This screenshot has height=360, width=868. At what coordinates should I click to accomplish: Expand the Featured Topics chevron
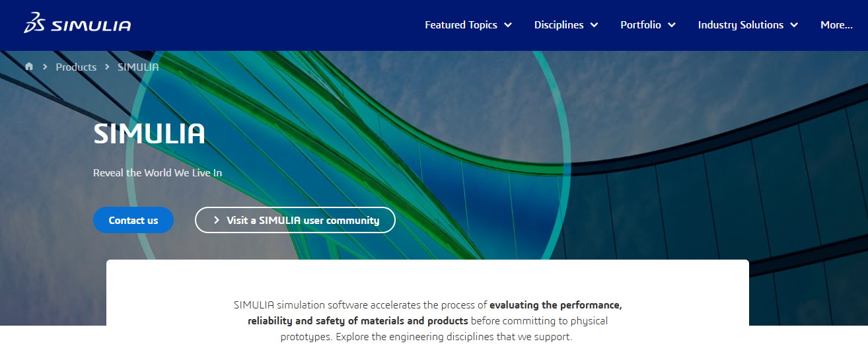click(508, 25)
